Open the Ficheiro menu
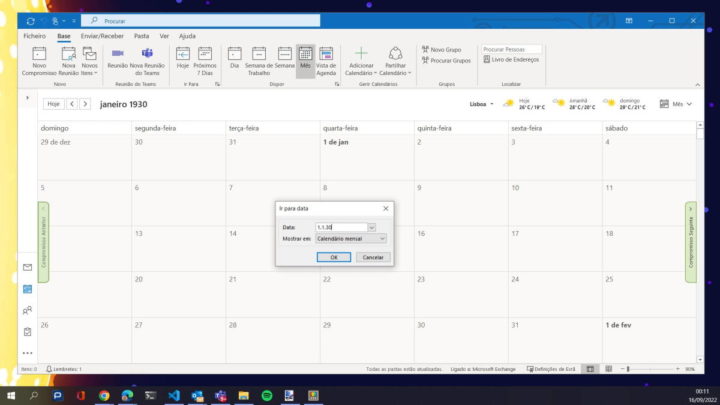The width and height of the screenshot is (720, 405). tap(35, 35)
